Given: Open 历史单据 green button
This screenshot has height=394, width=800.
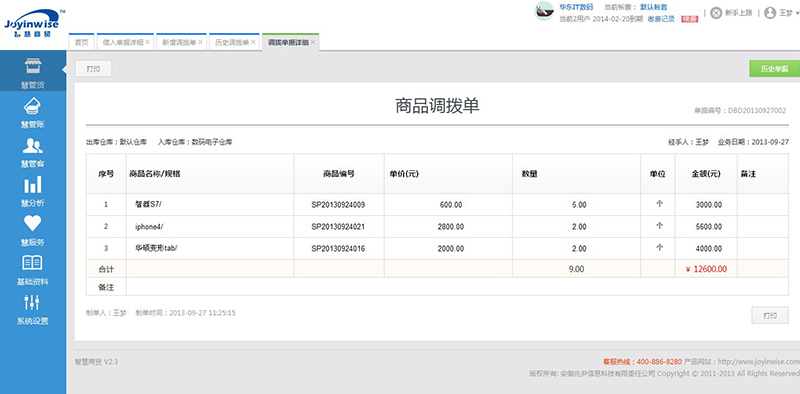Looking at the screenshot, I should pyautogui.click(x=774, y=69).
